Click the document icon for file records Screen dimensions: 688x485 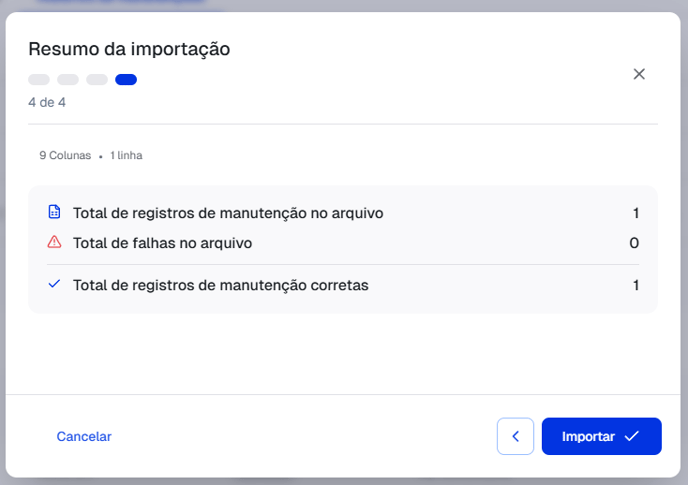click(54, 212)
